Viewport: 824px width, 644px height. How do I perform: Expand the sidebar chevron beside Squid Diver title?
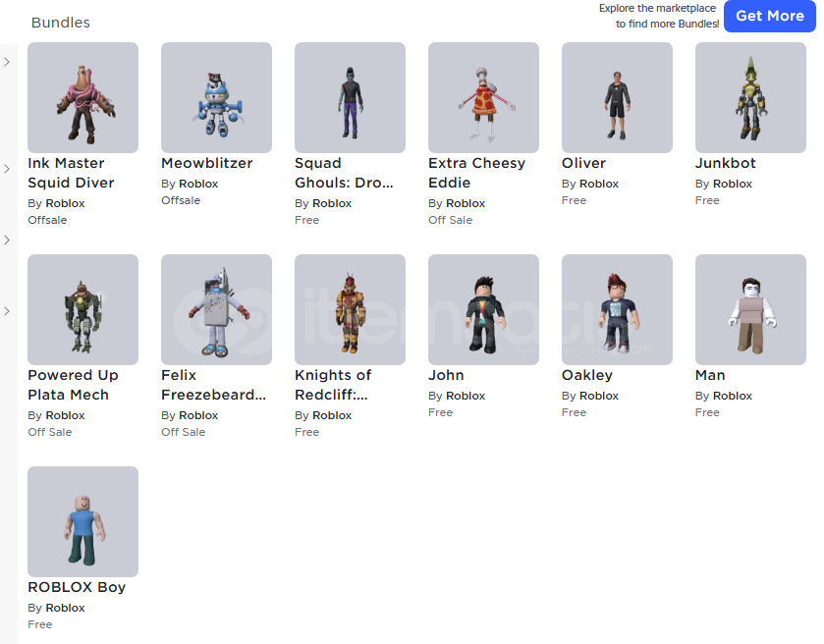7,169
